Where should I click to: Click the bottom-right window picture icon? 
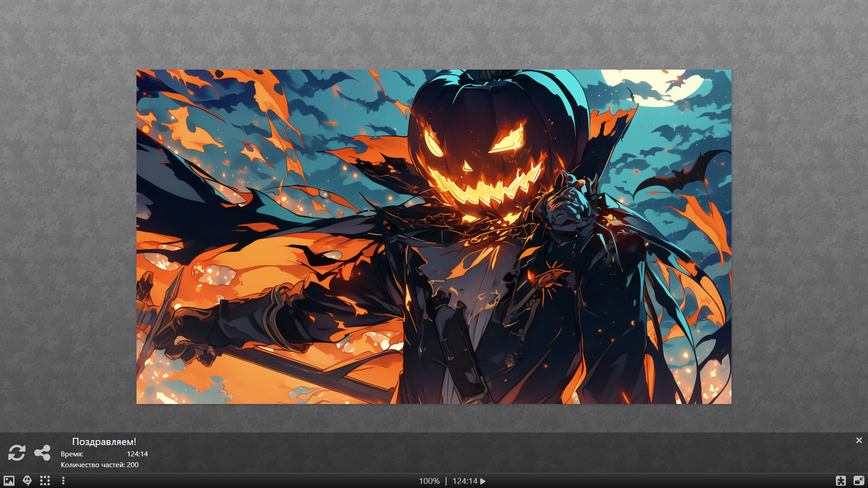(x=859, y=481)
